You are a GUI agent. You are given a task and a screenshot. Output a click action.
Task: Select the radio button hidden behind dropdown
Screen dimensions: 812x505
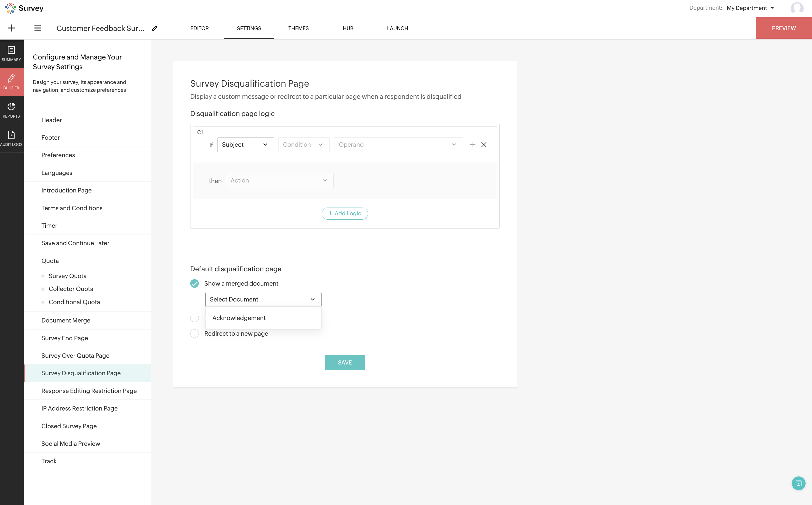click(195, 318)
